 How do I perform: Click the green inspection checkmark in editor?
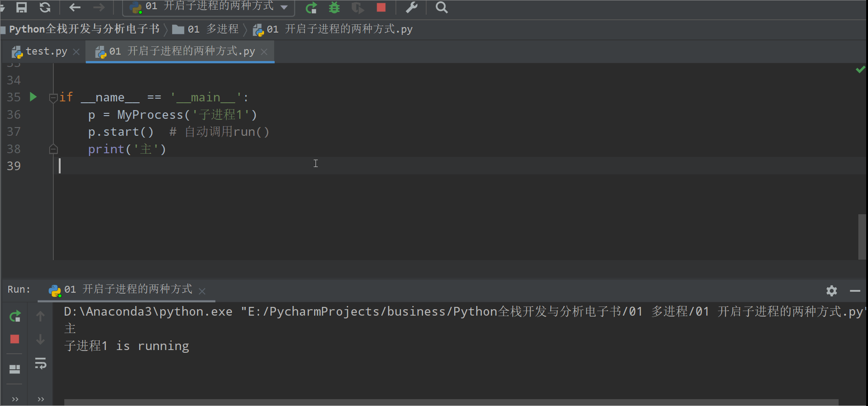860,69
